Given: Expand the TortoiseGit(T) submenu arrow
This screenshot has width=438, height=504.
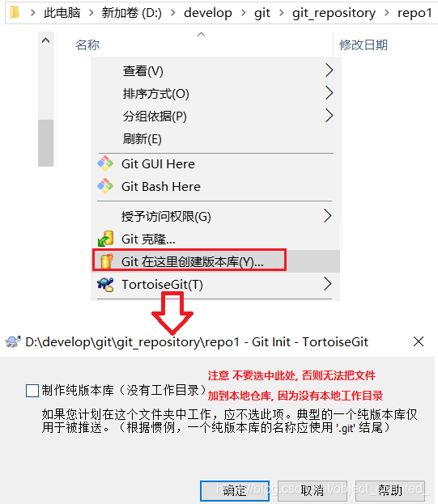Looking at the screenshot, I should pos(328,284).
